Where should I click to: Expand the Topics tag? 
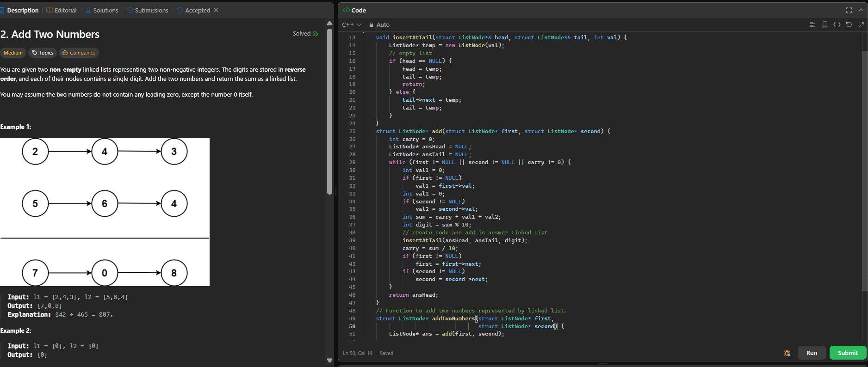[43, 53]
